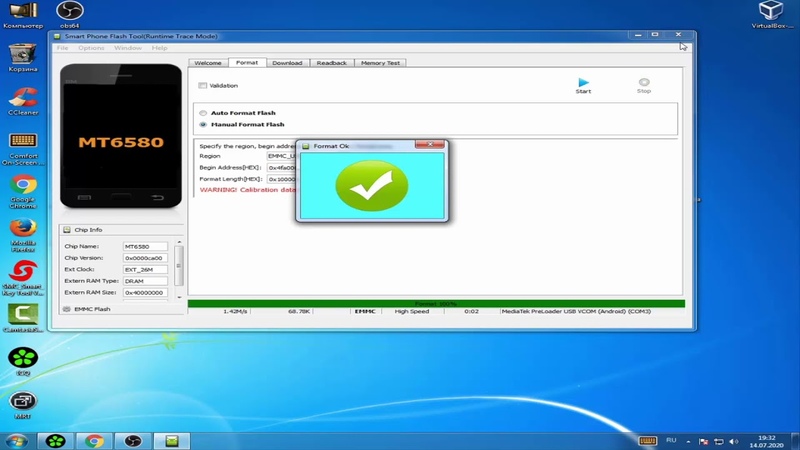The height and width of the screenshot is (450, 800).
Task: Click the EMMC Flash panel icon
Action: (x=67, y=309)
